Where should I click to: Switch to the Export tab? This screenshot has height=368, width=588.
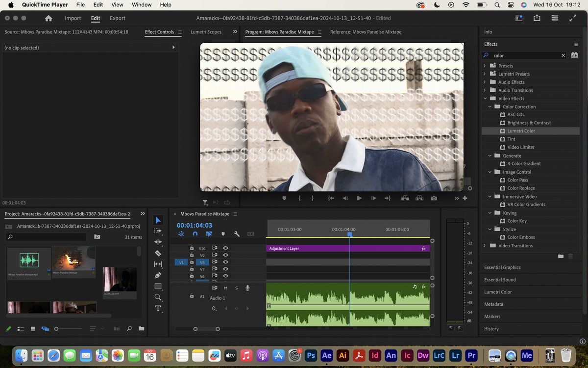click(x=118, y=18)
